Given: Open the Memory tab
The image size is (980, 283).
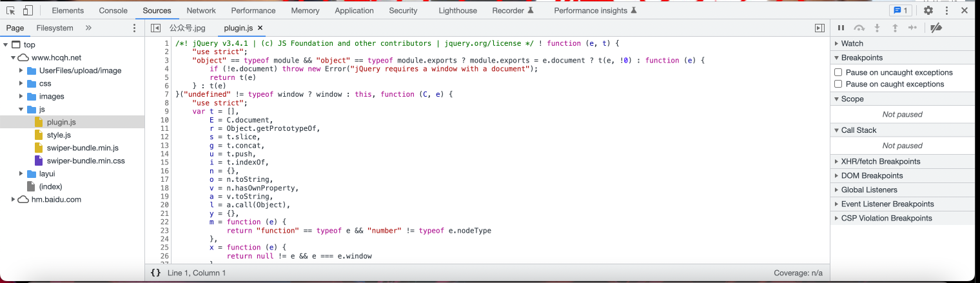Looking at the screenshot, I should pyautogui.click(x=305, y=10).
